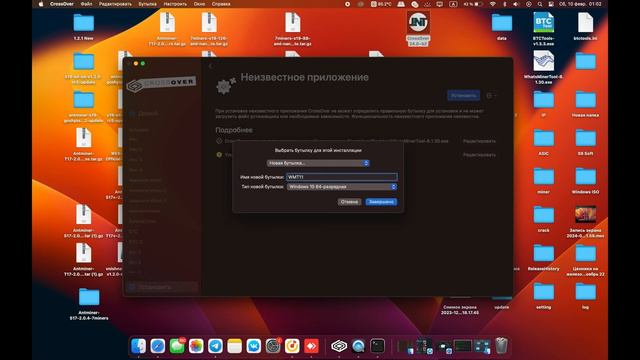Screen dimensions: 640x360
Task: Select the "data" desktop folder
Action: [x=502, y=26]
